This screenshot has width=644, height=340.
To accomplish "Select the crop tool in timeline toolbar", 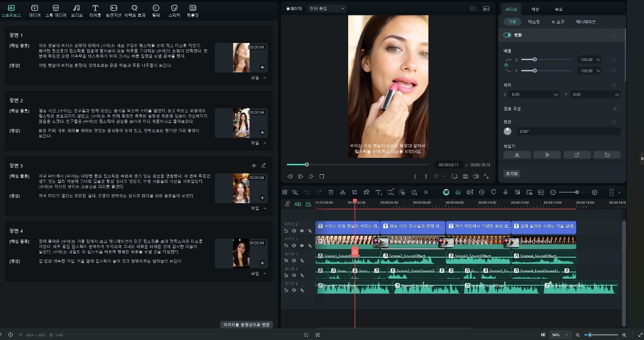I will coord(355,192).
